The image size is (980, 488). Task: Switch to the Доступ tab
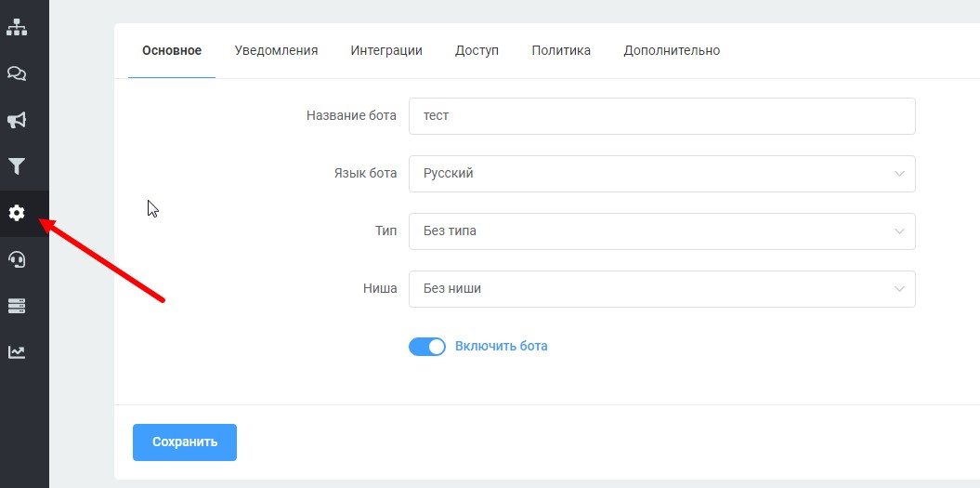coord(477,50)
